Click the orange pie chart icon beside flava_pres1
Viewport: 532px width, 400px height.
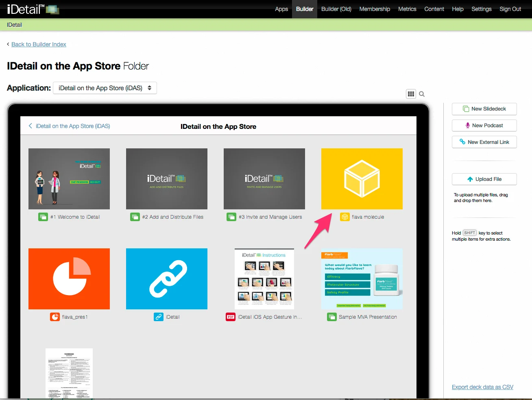(x=55, y=317)
